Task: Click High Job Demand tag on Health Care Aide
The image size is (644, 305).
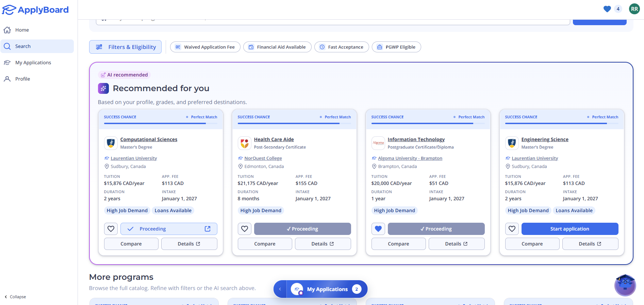Action: click(x=261, y=210)
